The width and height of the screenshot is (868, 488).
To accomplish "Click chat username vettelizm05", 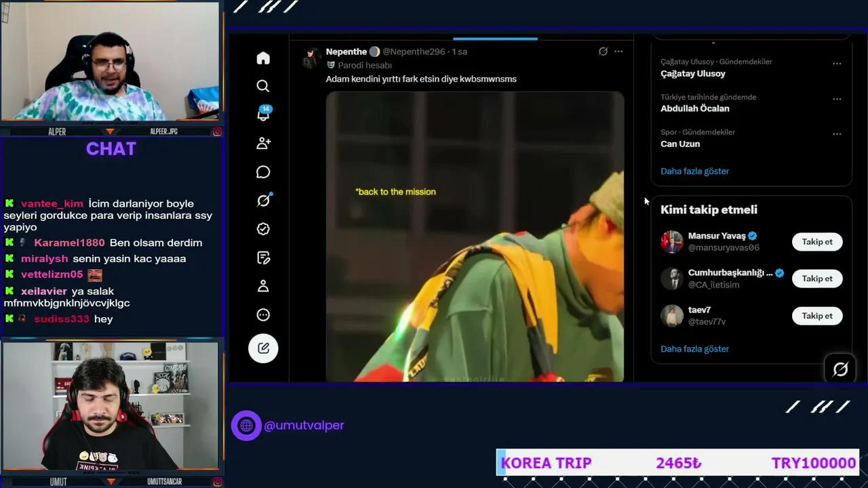I will tap(52, 274).
